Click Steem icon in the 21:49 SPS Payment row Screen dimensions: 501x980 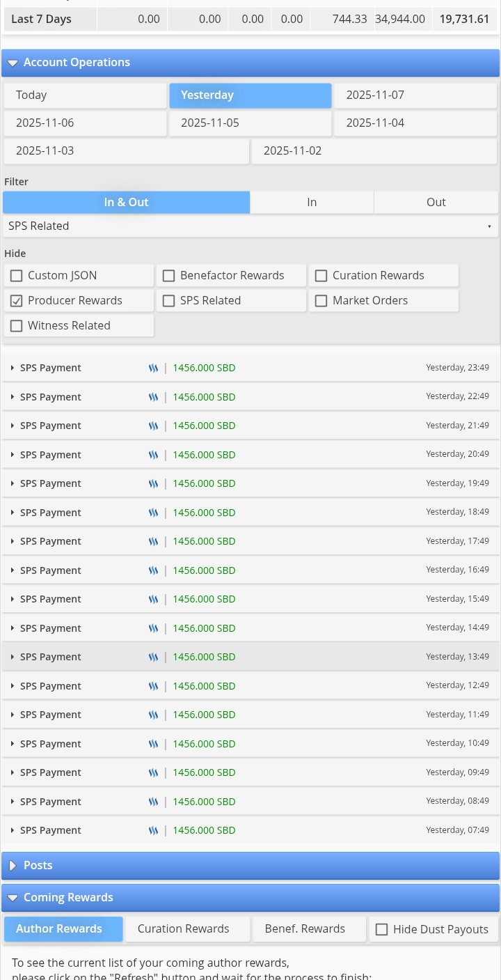tap(153, 426)
